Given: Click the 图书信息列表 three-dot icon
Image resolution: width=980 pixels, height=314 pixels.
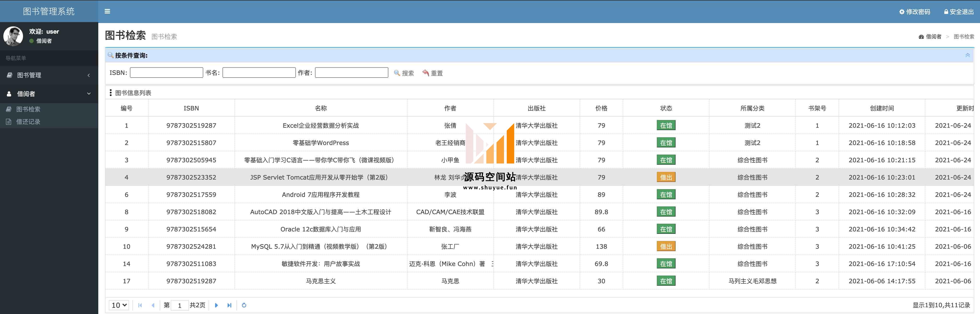Looking at the screenshot, I should pyautogui.click(x=111, y=93).
